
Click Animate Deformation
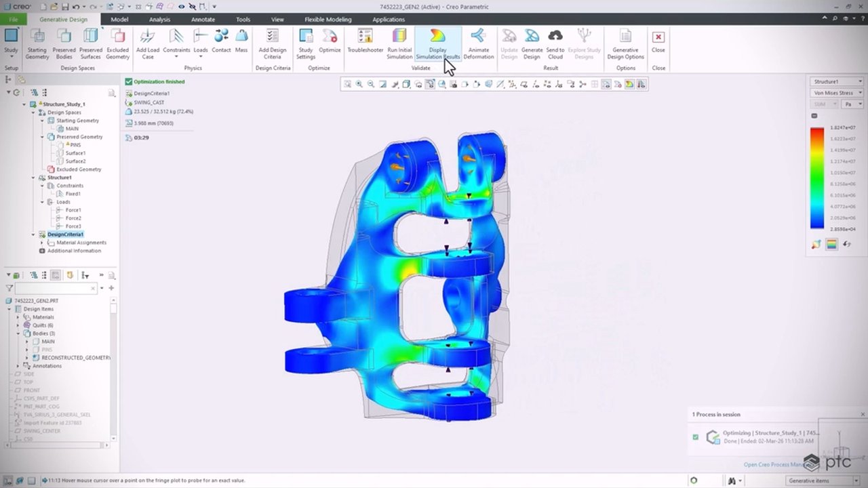pyautogui.click(x=478, y=44)
